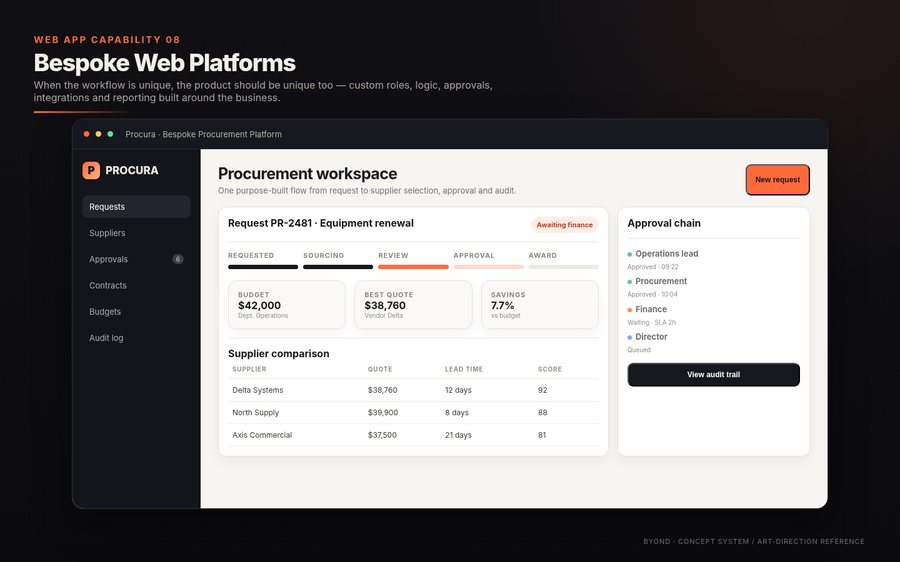The height and width of the screenshot is (562, 900).
Task: Click the Award stage progress bar
Action: [x=564, y=267]
